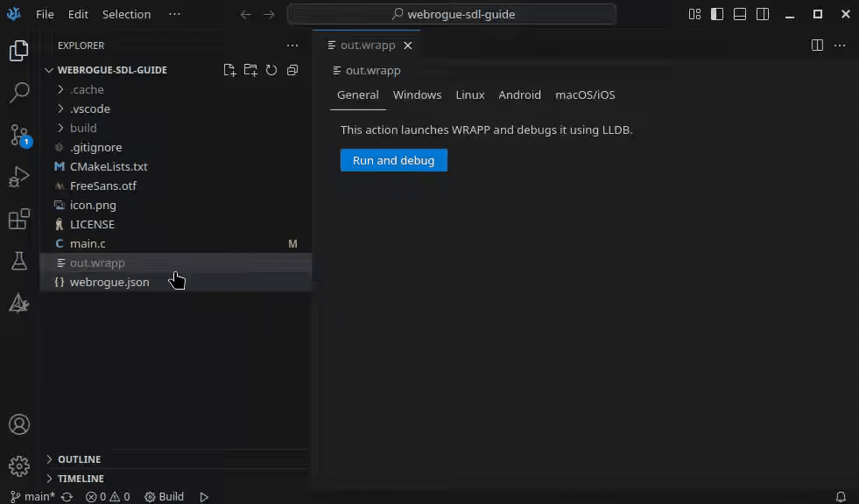
Task: Go forward in navigation history
Action: [269, 14]
